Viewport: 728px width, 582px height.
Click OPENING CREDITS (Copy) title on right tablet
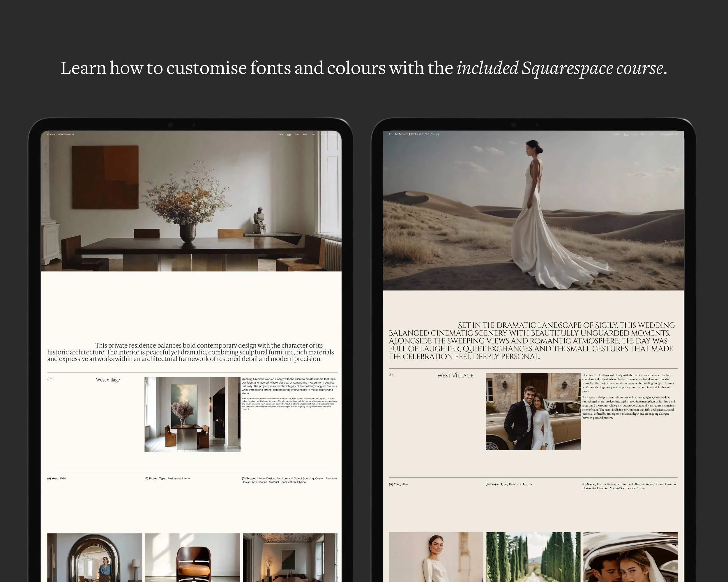coord(414,134)
